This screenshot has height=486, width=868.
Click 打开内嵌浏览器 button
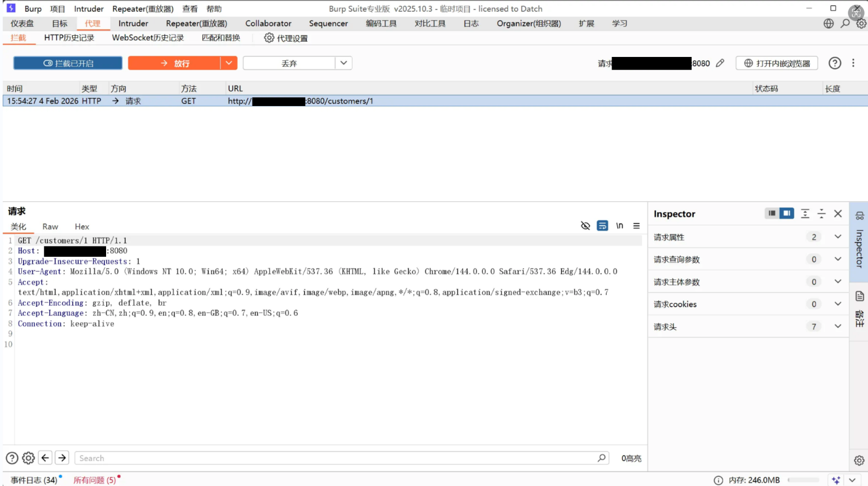[x=777, y=63]
